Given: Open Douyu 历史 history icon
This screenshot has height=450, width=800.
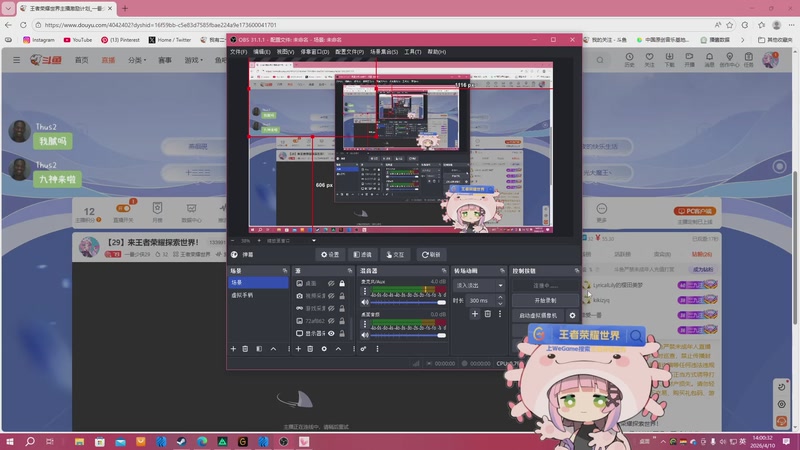Looking at the screenshot, I should pos(630,59).
